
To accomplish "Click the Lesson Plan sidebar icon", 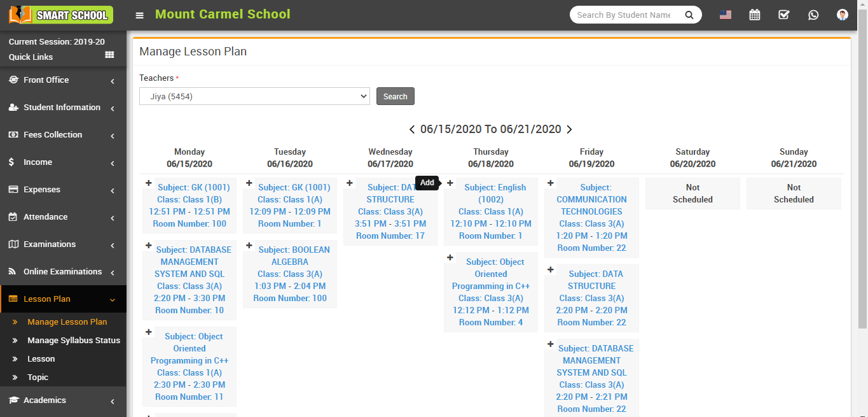I will coord(14,298).
